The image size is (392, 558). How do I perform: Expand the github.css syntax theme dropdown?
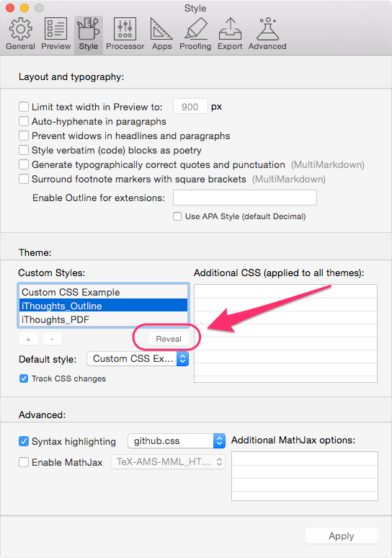coord(177,441)
